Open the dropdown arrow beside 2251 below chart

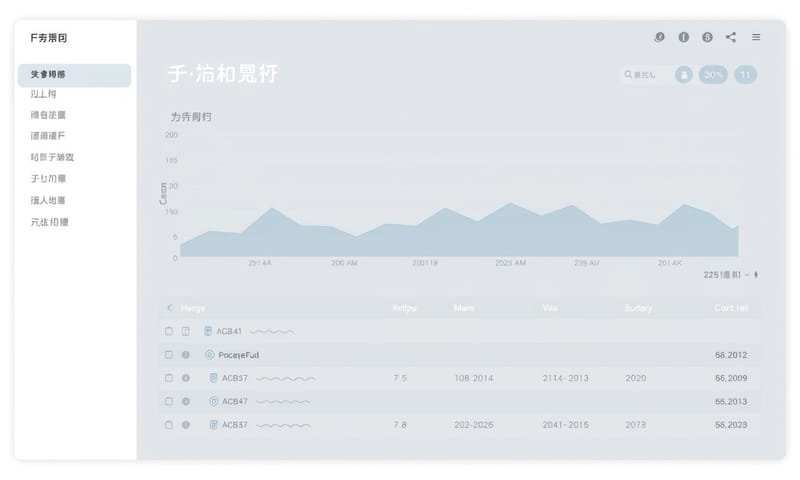coord(756,275)
